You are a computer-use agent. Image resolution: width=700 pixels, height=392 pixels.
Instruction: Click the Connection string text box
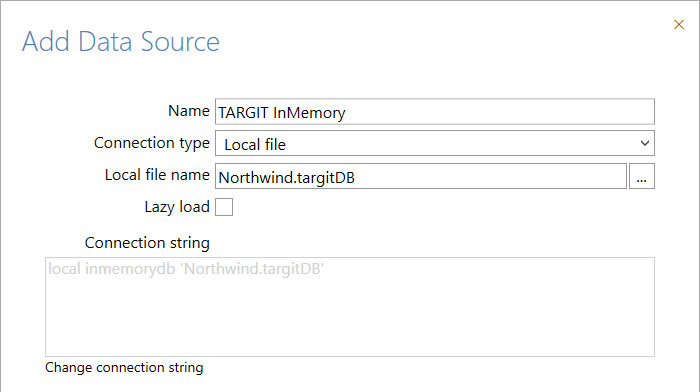coord(350,307)
